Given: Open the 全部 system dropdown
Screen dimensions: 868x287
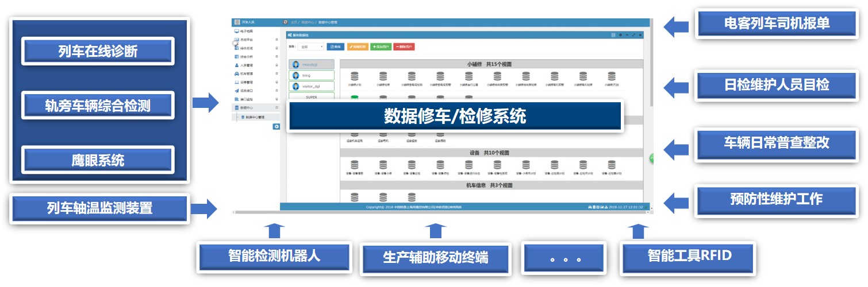Looking at the screenshot, I should click(x=312, y=46).
